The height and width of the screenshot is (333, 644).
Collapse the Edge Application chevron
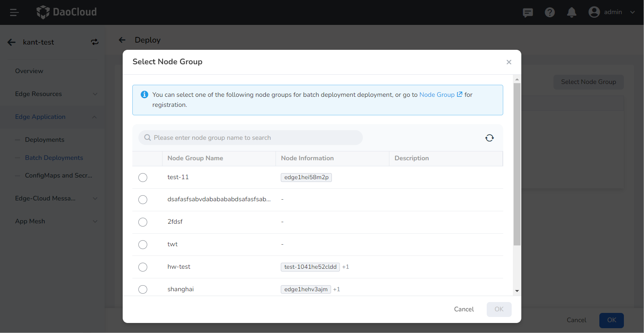[95, 117]
